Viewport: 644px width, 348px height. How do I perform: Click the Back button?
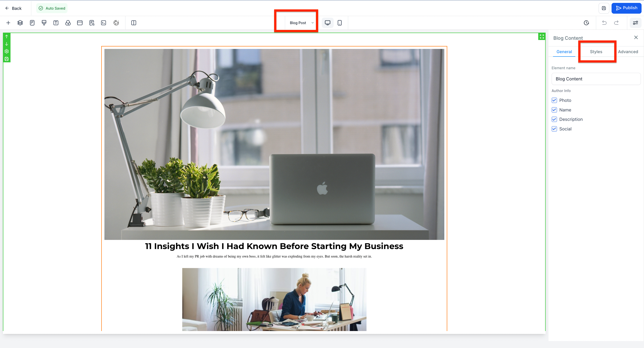click(13, 8)
